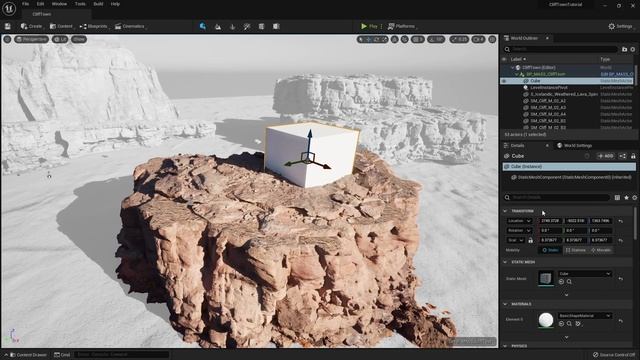Screen dimensions: 640x360
Task: Collapse BP_MASS_CliffTown tree node
Action: (x=517, y=74)
